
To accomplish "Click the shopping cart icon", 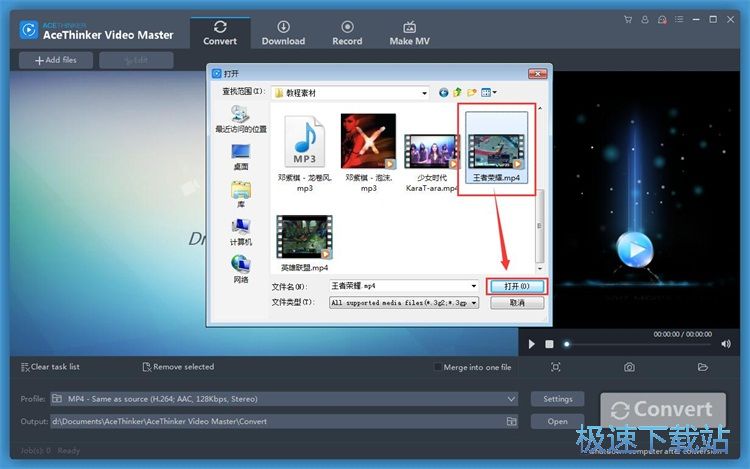I will pyautogui.click(x=628, y=20).
